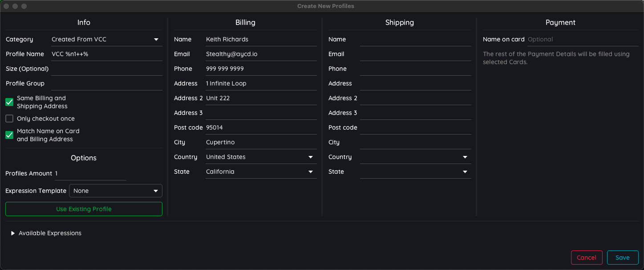Viewport: 644px width, 270px height.
Task: Enable the Only checkout once checkbox
Action: tap(9, 119)
